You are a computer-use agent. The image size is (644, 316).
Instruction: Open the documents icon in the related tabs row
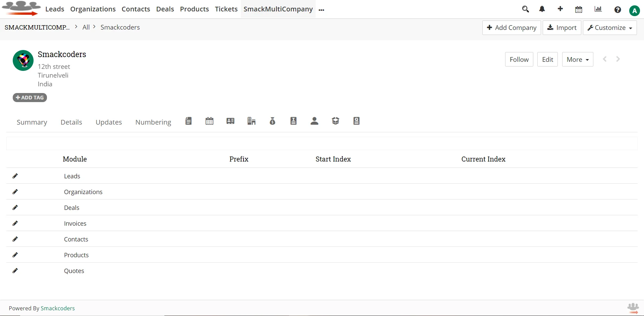click(188, 121)
